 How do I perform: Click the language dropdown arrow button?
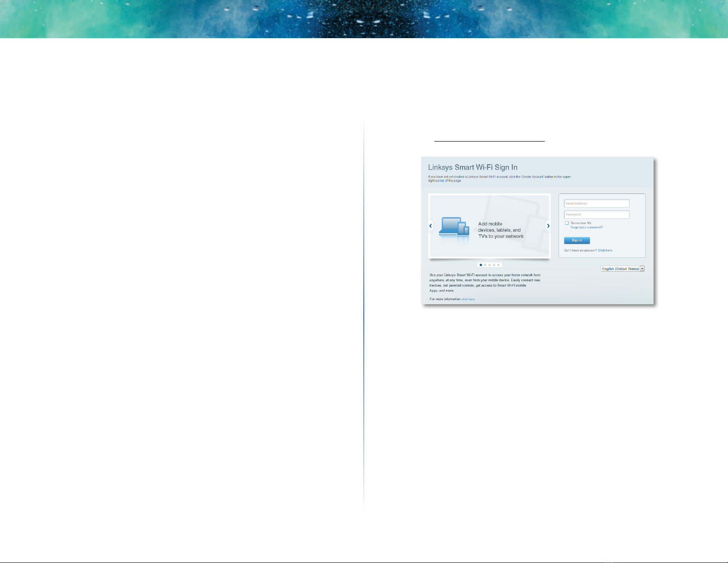[642, 269]
